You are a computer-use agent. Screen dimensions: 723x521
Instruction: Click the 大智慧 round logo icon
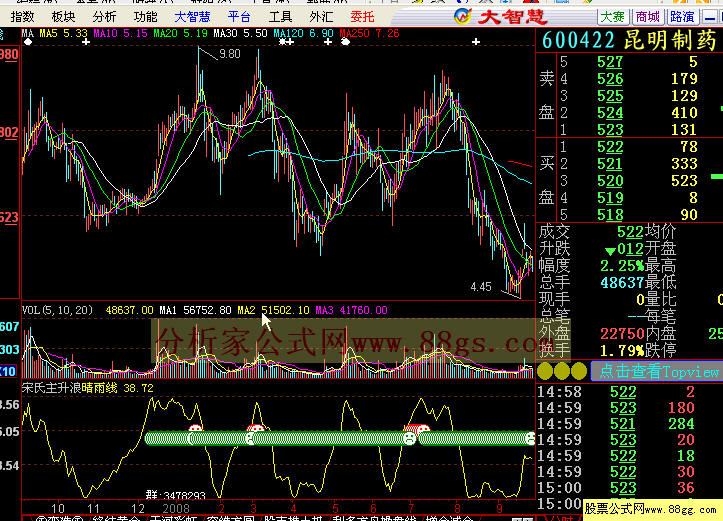[462, 17]
